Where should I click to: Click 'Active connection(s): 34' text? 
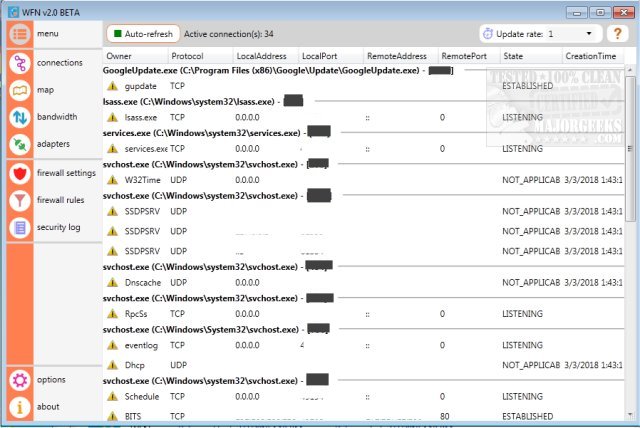click(x=229, y=34)
